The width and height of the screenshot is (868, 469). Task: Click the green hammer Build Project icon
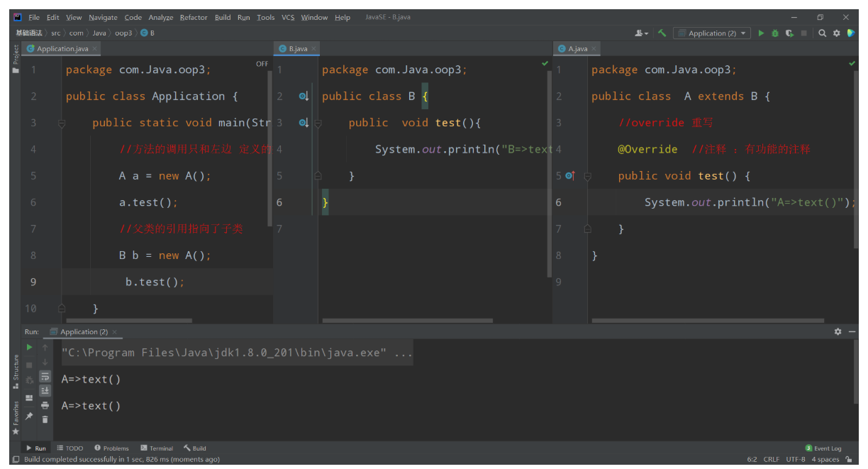(x=662, y=33)
